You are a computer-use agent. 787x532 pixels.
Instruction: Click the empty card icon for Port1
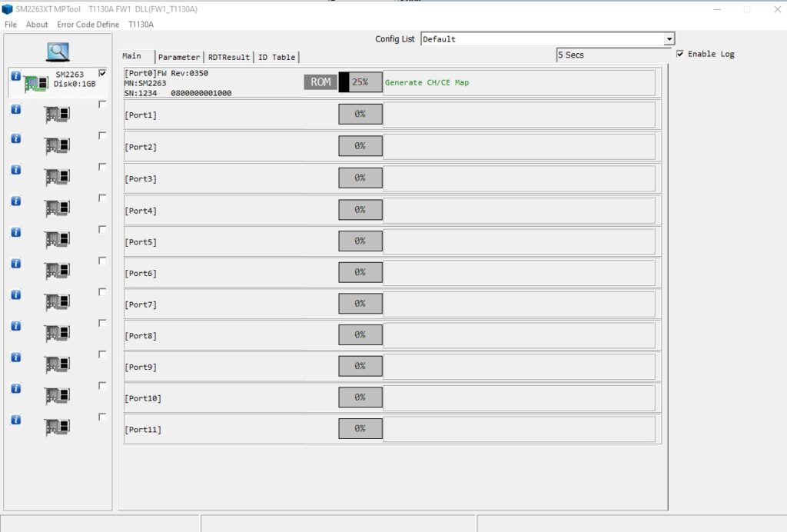point(57,115)
